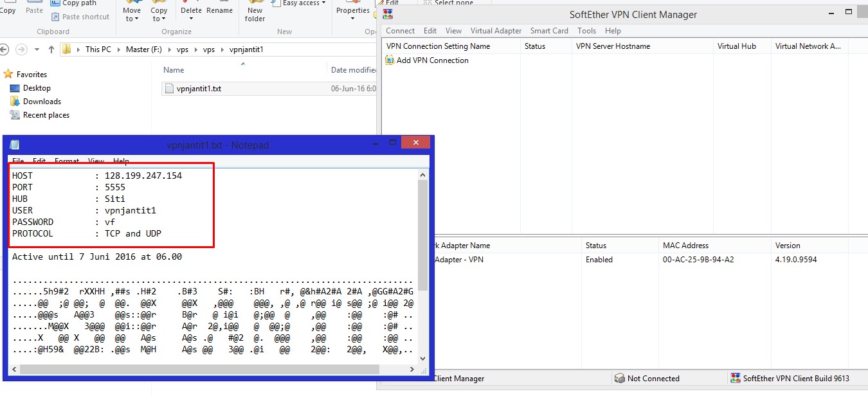
Task: Click the Not Connected status bar icon
Action: pos(619,379)
